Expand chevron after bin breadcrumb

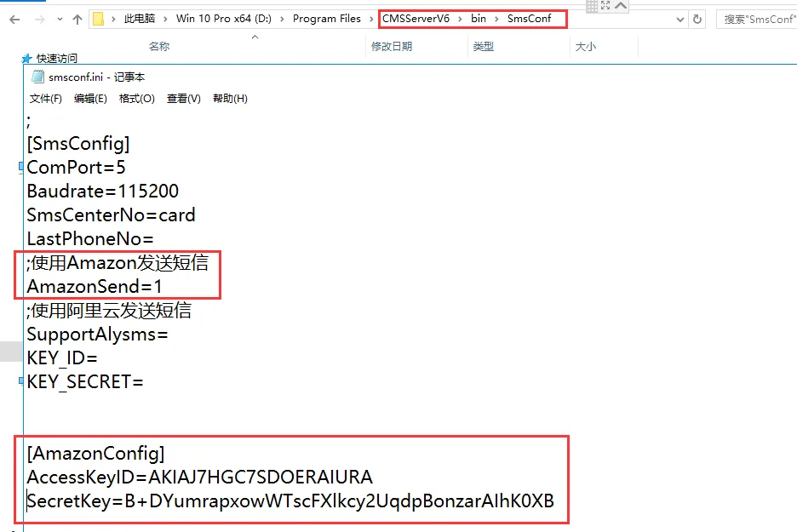[x=496, y=20]
